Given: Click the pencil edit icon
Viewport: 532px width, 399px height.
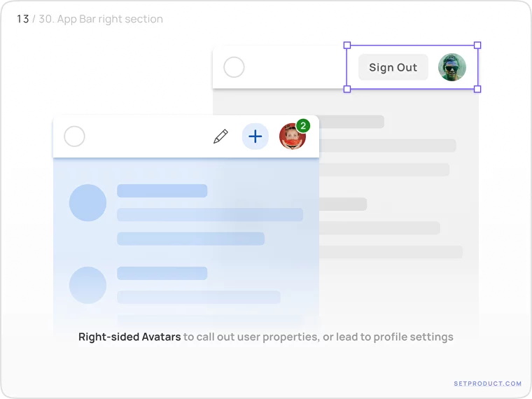Looking at the screenshot, I should [220, 136].
